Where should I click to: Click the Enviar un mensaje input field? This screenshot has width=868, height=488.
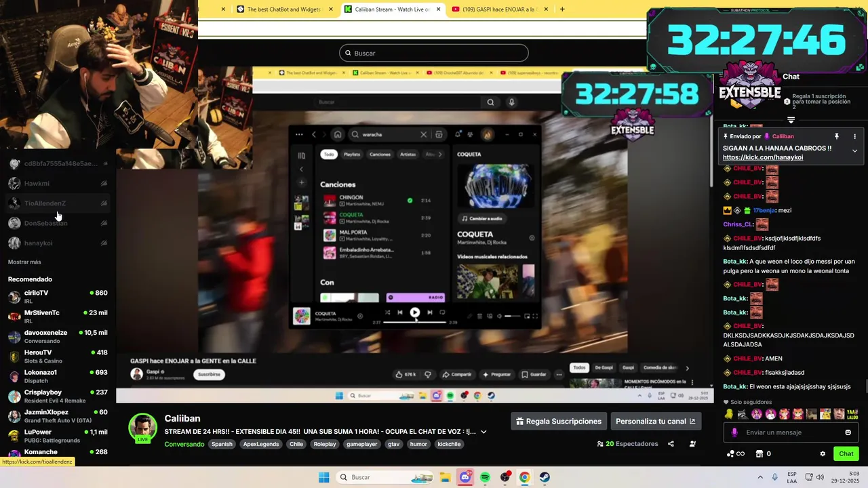791,432
